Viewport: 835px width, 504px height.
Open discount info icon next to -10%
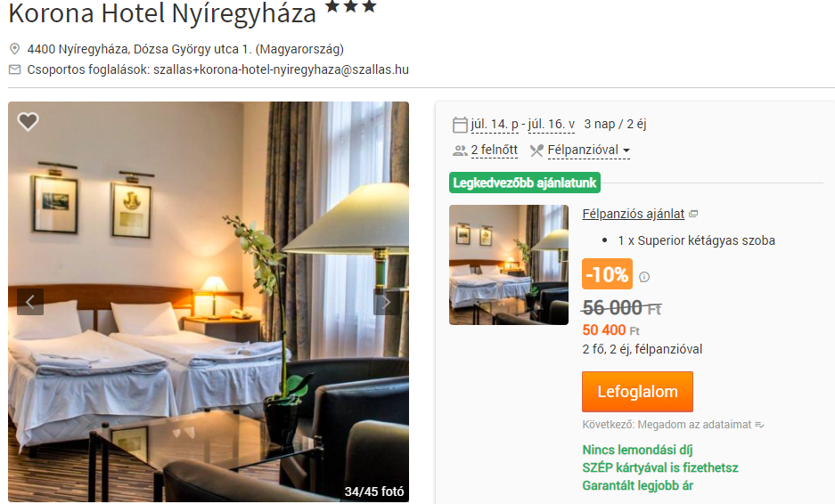[644, 277]
